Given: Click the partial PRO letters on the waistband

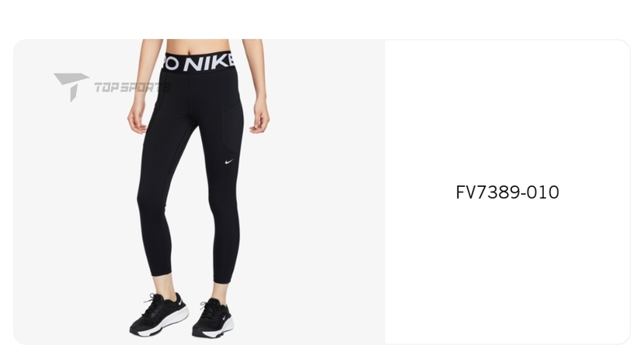Looking at the screenshot, I should tap(170, 64).
